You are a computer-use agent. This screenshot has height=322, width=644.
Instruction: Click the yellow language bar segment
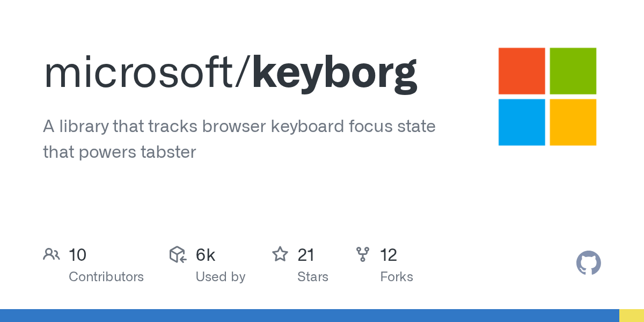(x=632, y=316)
